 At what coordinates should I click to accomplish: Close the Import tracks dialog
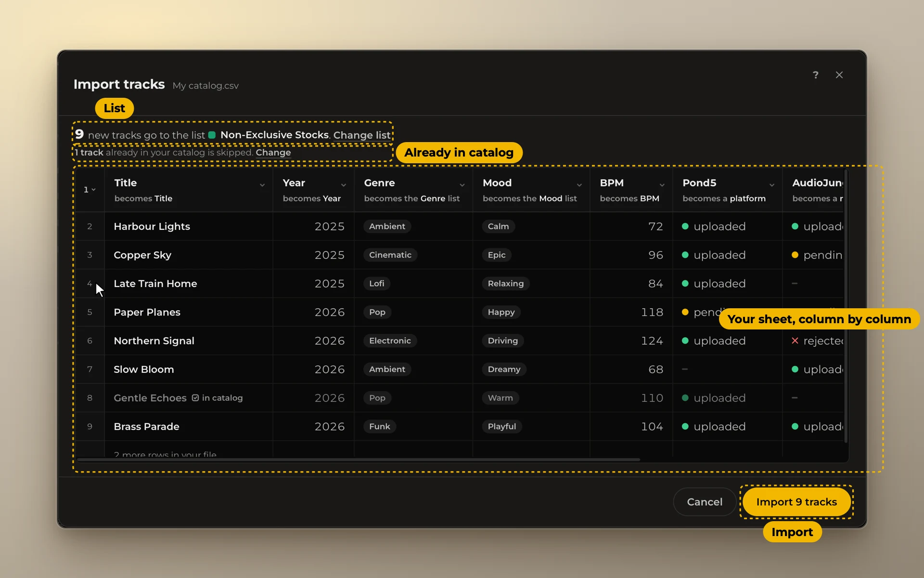(839, 75)
